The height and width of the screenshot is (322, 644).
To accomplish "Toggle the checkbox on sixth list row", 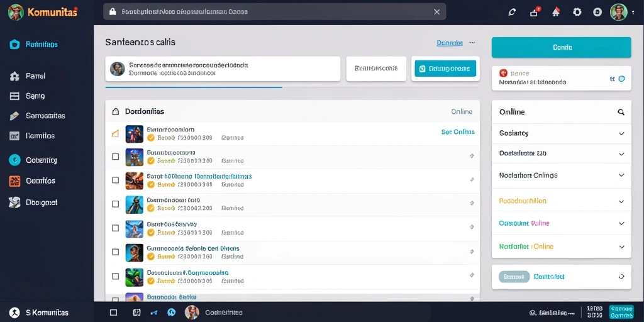I will coord(116,252).
